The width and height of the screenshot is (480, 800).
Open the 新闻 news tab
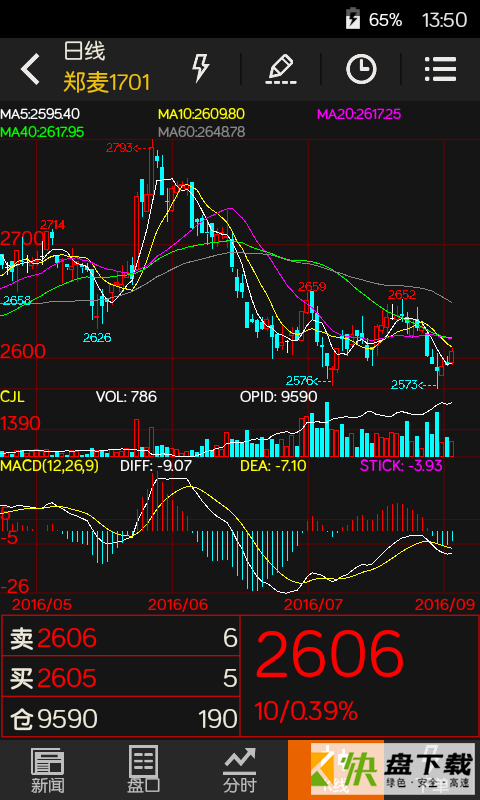coord(48,770)
